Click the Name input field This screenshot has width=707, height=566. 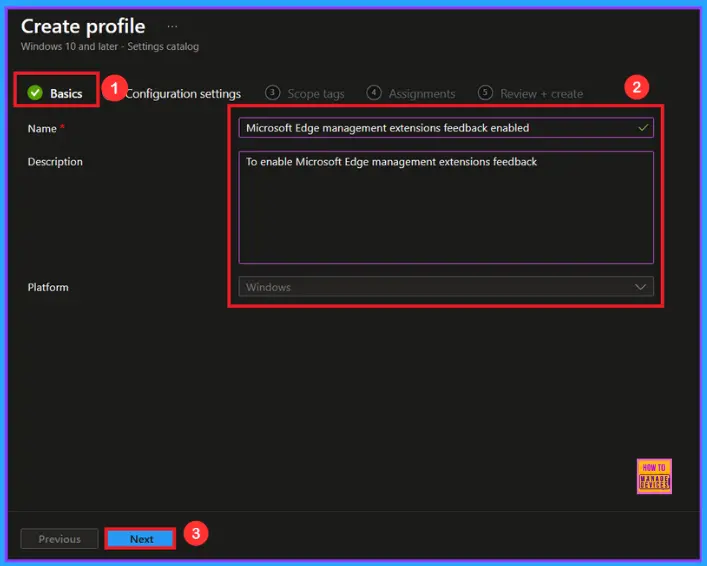point(446,128)
